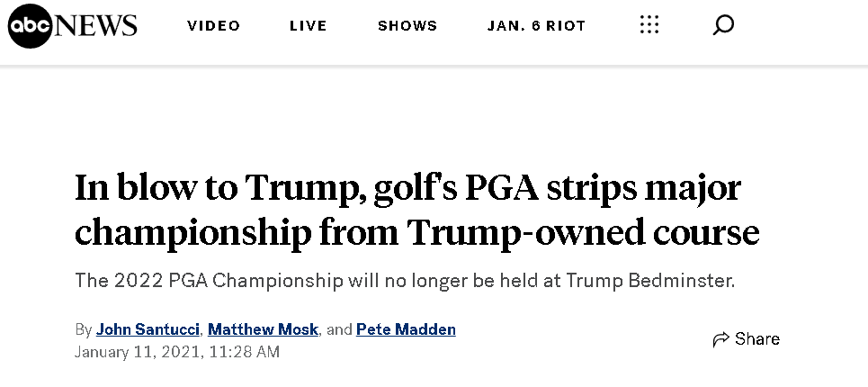The height and width of the screenshot is (387, 868).
Task: Open the LIVE navigation item
Action: [x=309, y=26]
